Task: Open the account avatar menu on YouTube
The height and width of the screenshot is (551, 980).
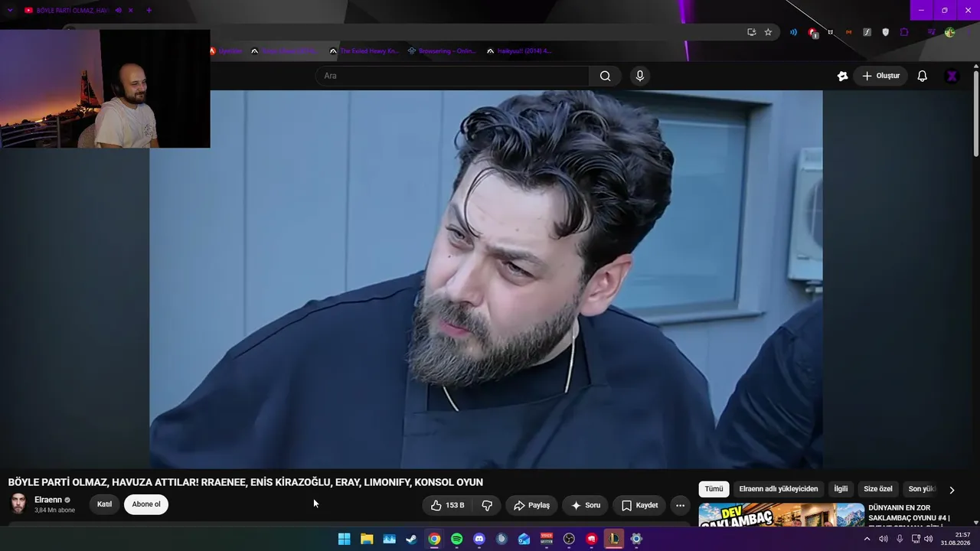Action: [952, 76]
